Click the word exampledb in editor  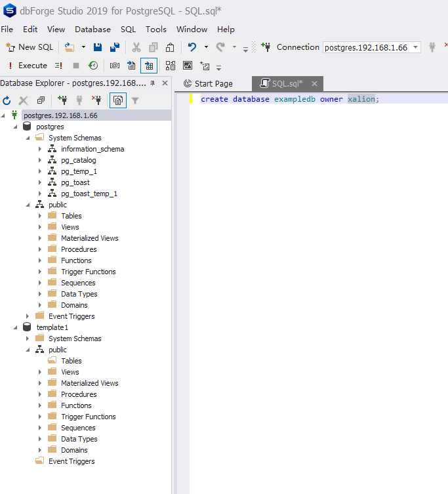click(295, 99)
